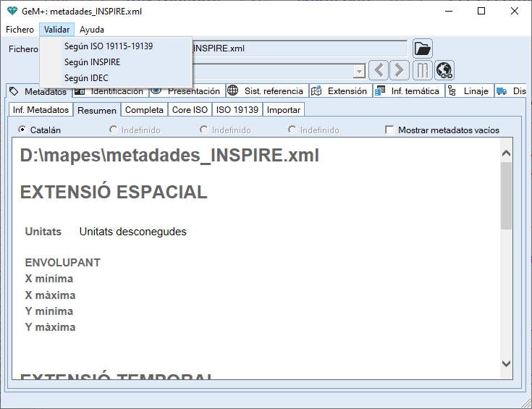Choose Según ISO 19115-19139 validation
The width and height of the screenshot is (532, 409).
pyautogui.click(x=109, y=46)
